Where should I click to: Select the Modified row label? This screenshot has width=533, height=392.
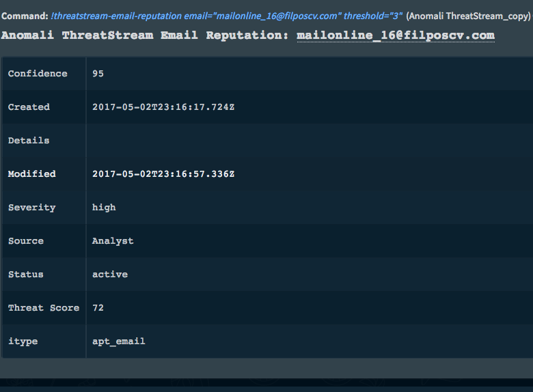pos(31,174)
